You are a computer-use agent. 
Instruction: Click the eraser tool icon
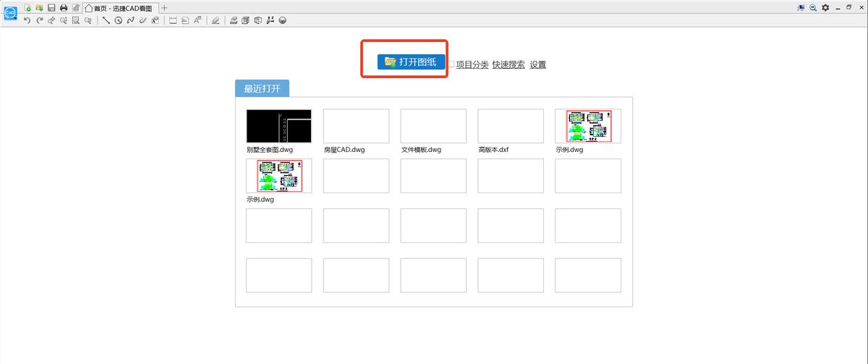215,20
